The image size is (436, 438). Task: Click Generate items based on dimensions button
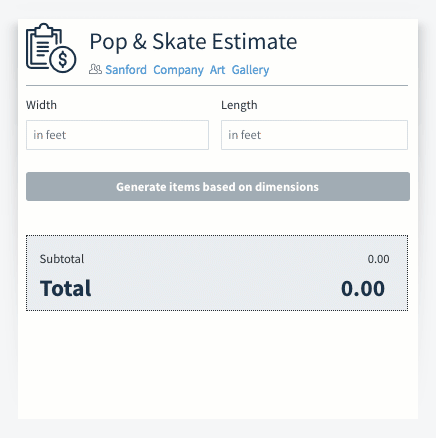click(218, 187)
